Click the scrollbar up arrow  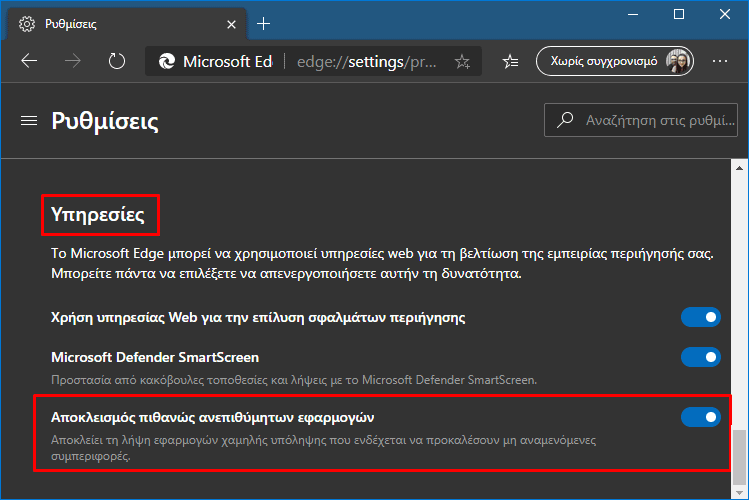pos(739,168)
